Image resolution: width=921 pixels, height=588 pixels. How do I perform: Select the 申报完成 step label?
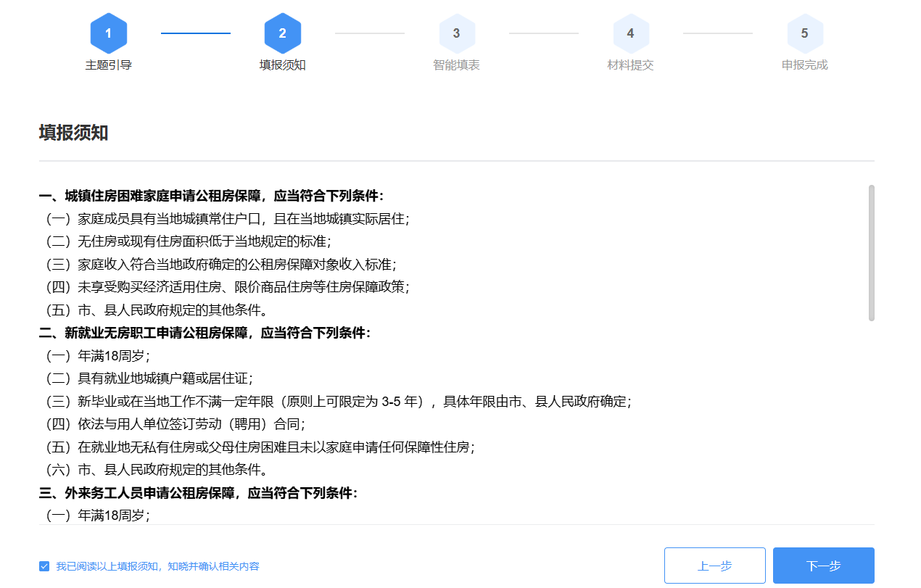click(x=805, y=65)
